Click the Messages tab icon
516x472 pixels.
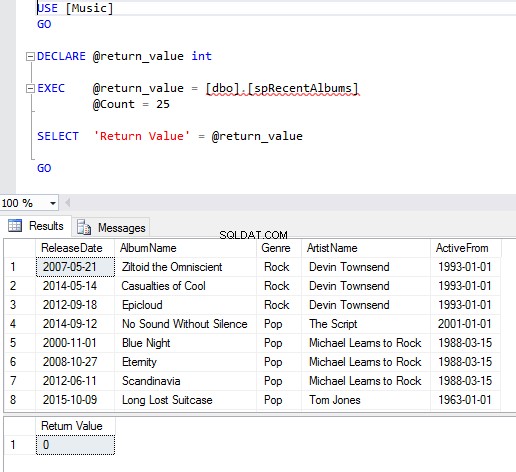tap(84, 227)
